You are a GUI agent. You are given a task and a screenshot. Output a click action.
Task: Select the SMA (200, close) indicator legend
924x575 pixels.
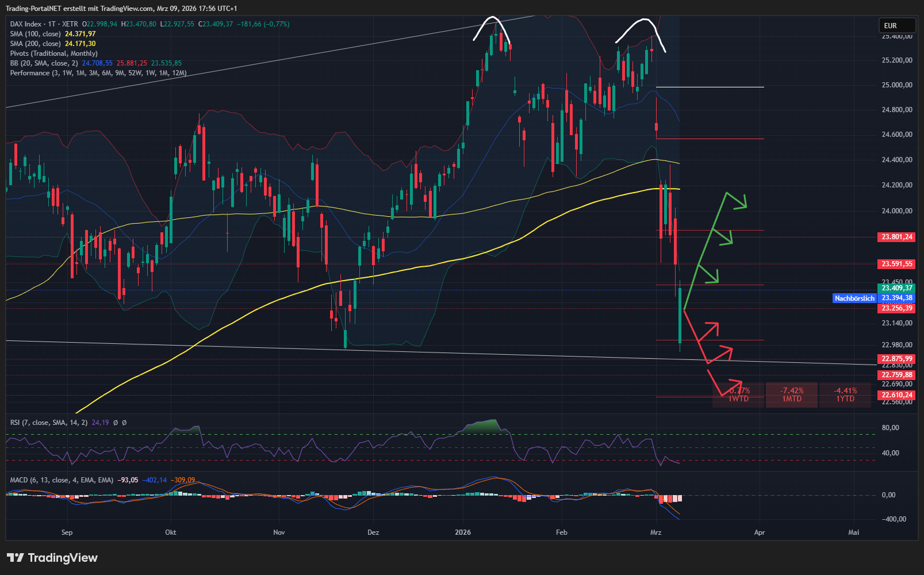(x=35, y=44)
